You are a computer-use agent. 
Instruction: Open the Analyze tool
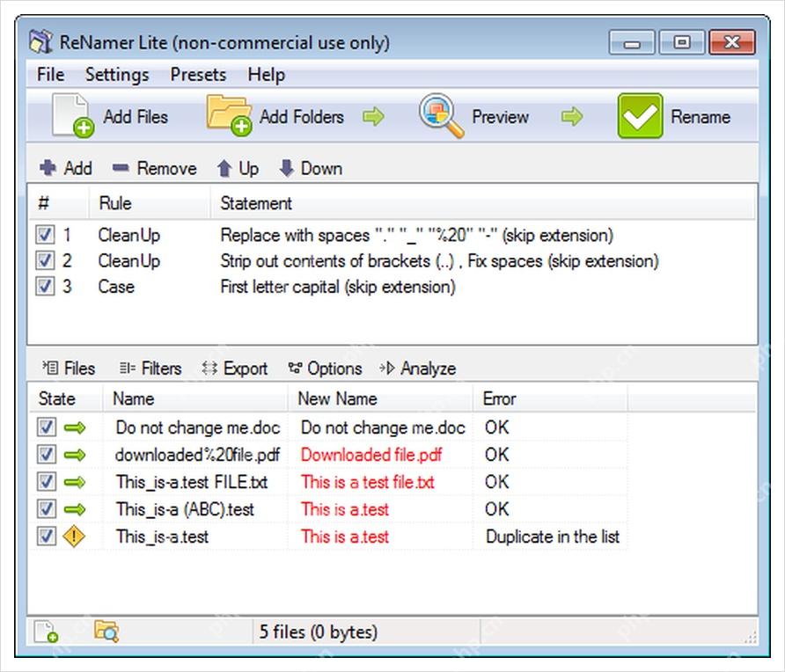click(417, 369)
